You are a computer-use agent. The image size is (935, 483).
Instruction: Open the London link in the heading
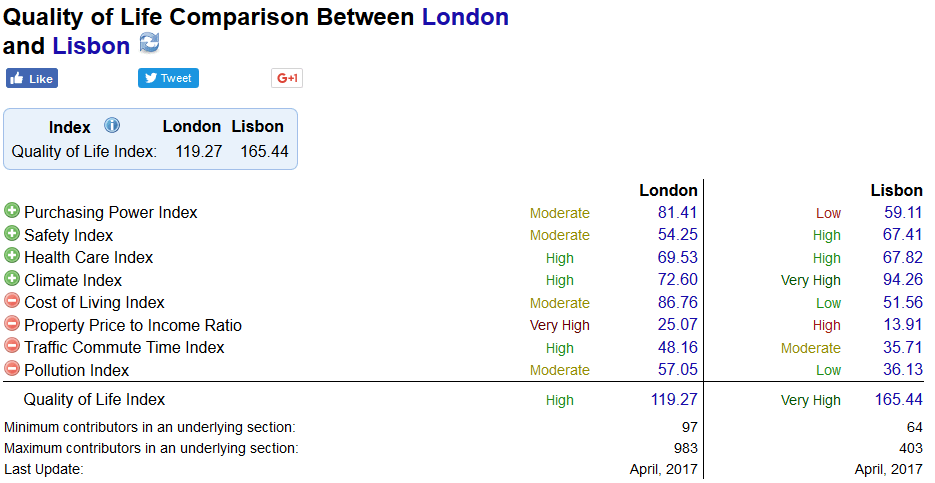pos(465,17)
